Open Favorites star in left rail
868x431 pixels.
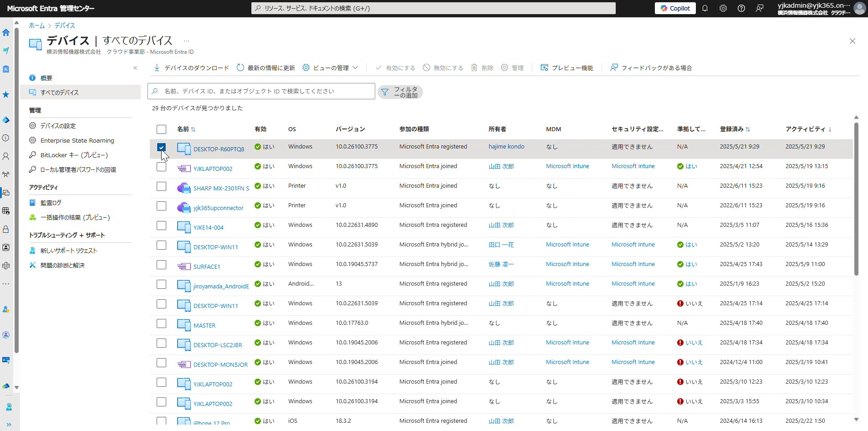click(6, 94)
